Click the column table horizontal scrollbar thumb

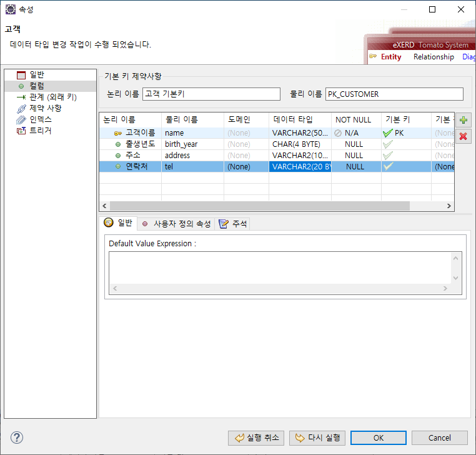pos(260,206)
